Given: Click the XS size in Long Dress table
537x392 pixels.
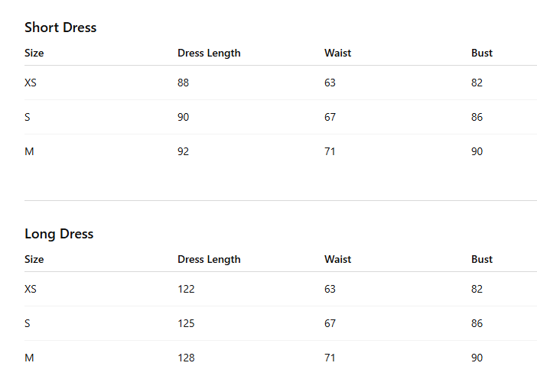Looking at the screenshot, I should click(x=31, y=289).
